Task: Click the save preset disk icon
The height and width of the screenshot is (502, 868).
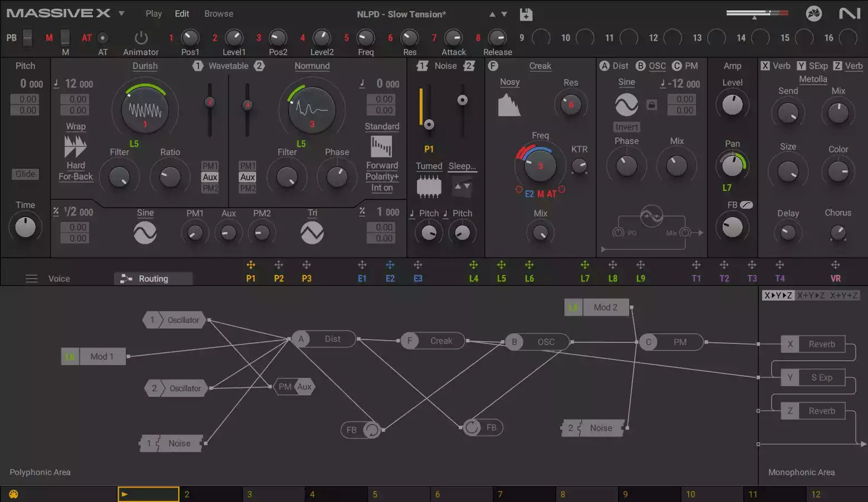Action: point(526,14)
